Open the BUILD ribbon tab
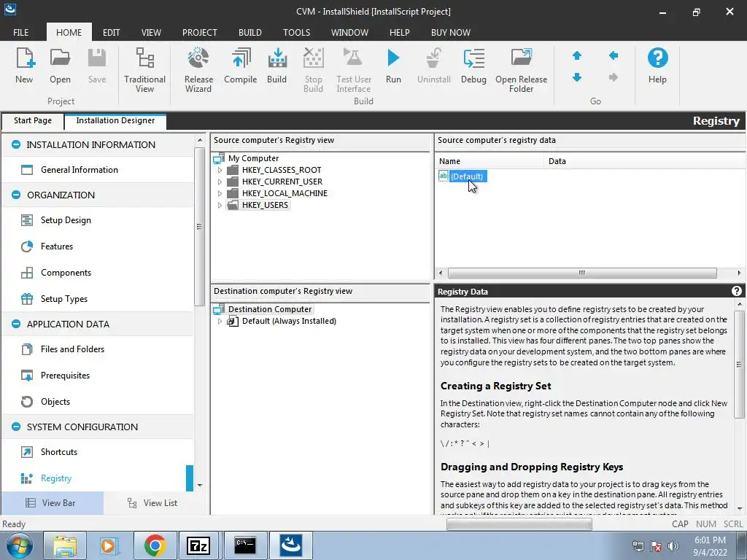 click(250, 32)
